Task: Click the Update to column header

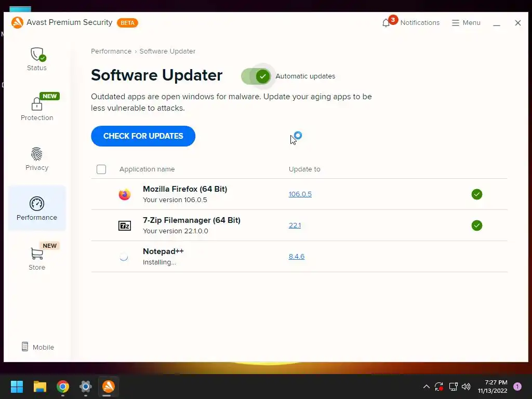Action: click(x=304, y=169)
